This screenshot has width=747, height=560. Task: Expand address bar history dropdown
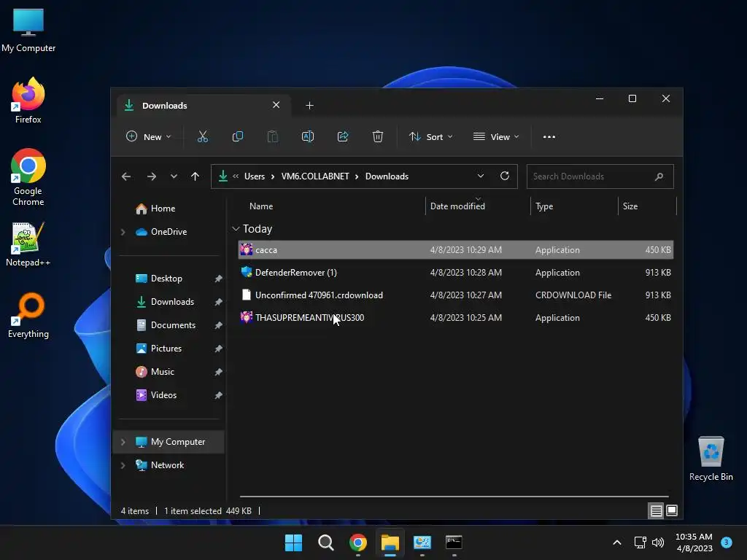pyautogui.click(x=481, y=176)
